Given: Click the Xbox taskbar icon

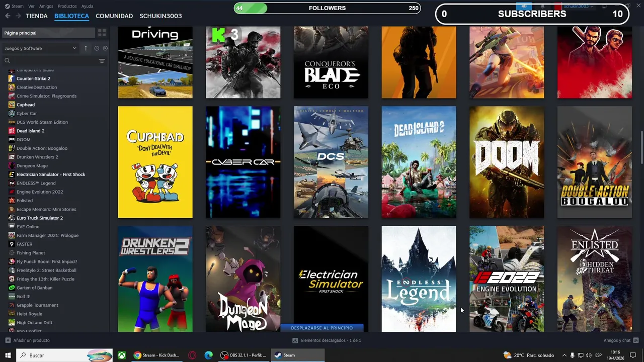Looking at the screenshot, I should click(122, 355).
